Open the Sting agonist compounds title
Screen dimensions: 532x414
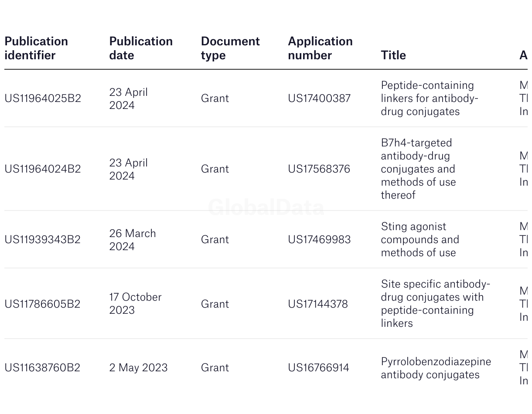pos(420,239)
